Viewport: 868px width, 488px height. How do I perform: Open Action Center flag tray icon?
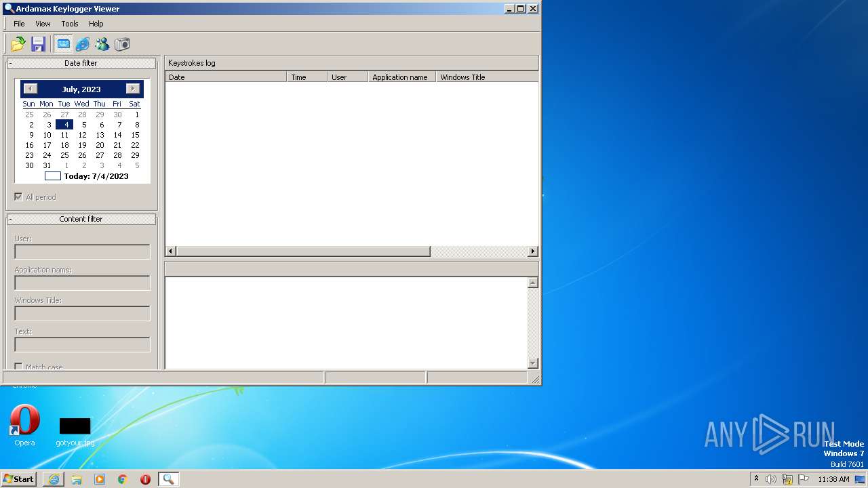pos(804,479)
